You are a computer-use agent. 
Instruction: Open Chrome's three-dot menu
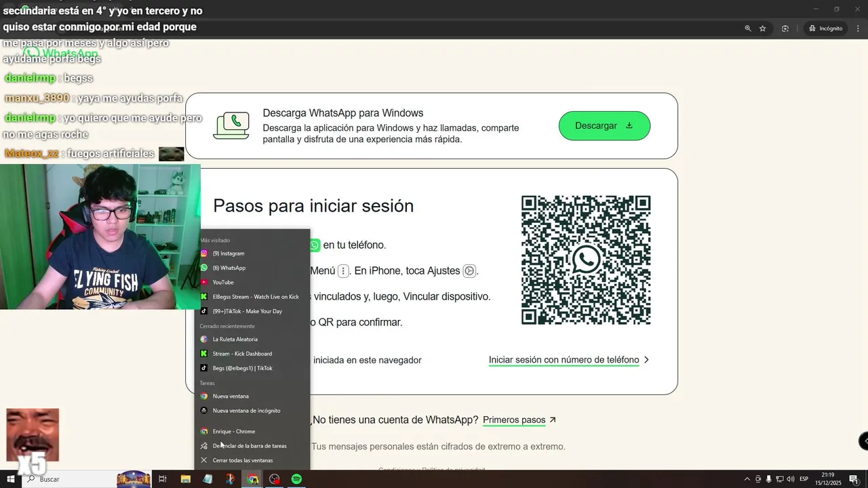[x=858, y=28]
